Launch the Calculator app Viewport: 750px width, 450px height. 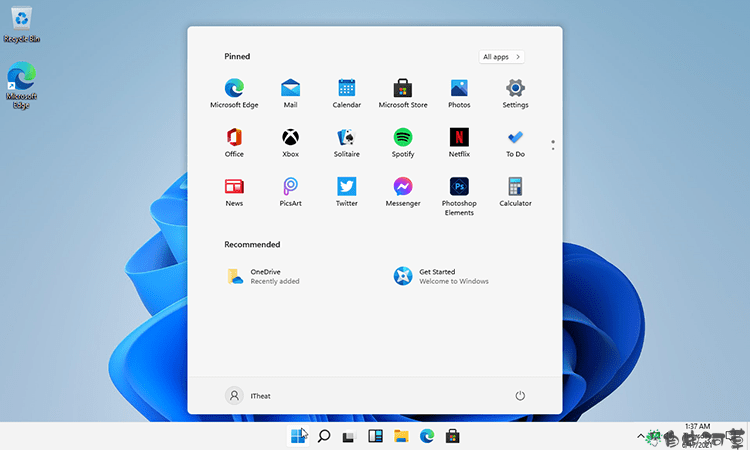515,192
